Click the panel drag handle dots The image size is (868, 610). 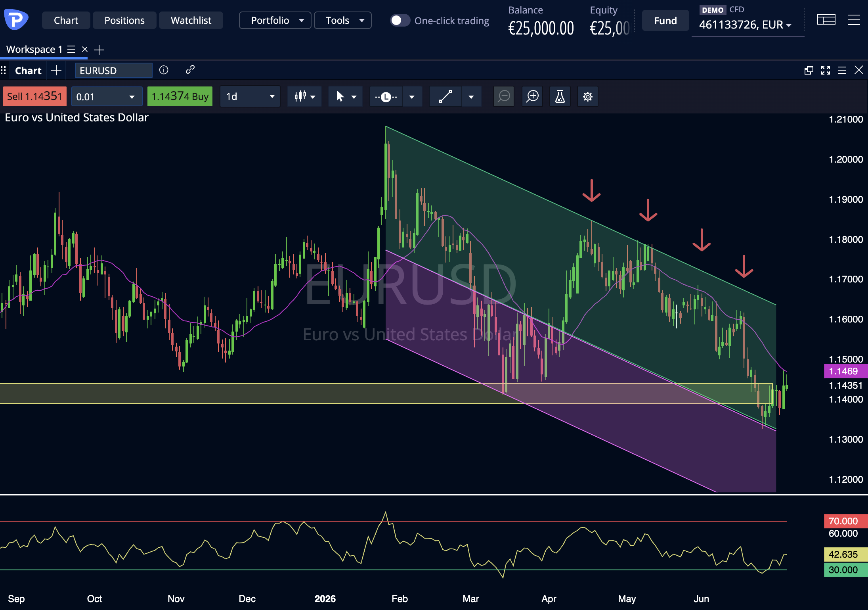(x=3, y=71)
